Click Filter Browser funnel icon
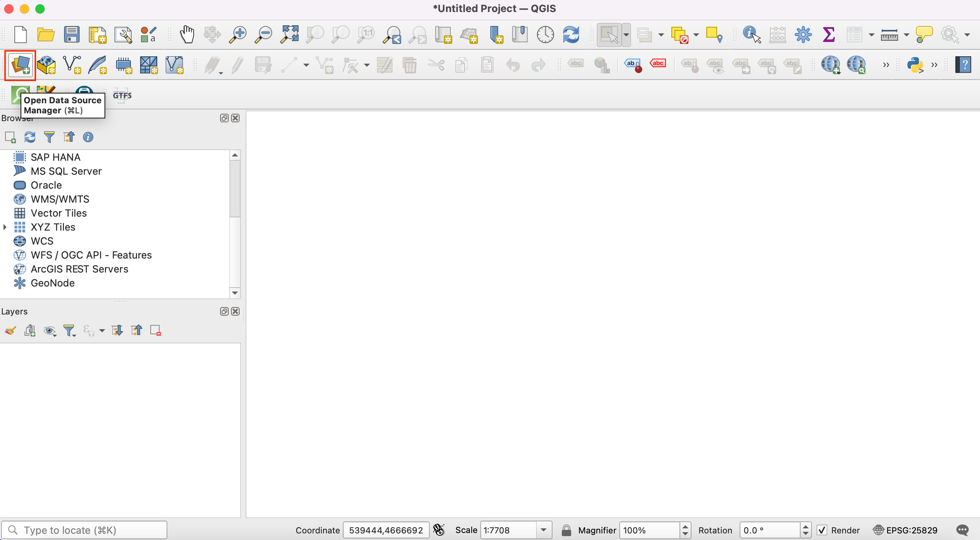 pyautogui.click(x=49, y=137)
